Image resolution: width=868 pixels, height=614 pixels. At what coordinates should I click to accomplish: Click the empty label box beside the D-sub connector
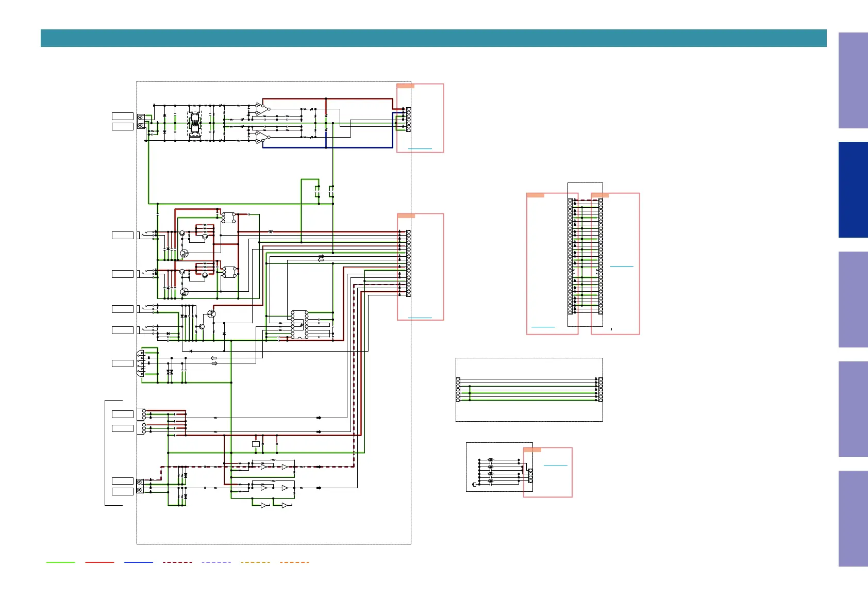[123, 363]
